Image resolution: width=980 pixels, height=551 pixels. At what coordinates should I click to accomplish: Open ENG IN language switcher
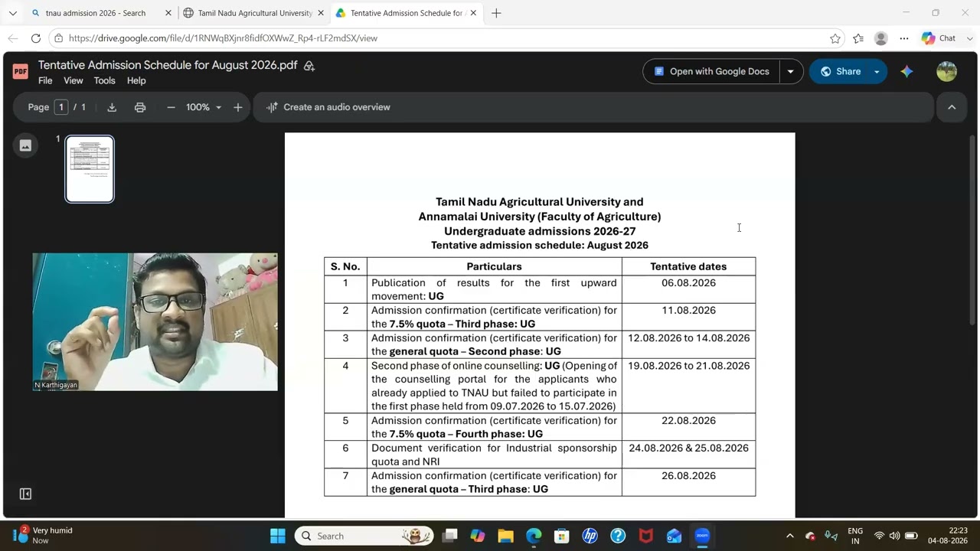click(x=855, y=536)
